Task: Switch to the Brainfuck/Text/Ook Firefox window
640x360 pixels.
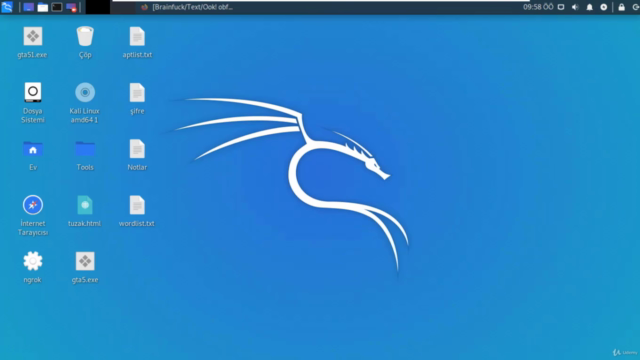Action: (x=187, y=7)
